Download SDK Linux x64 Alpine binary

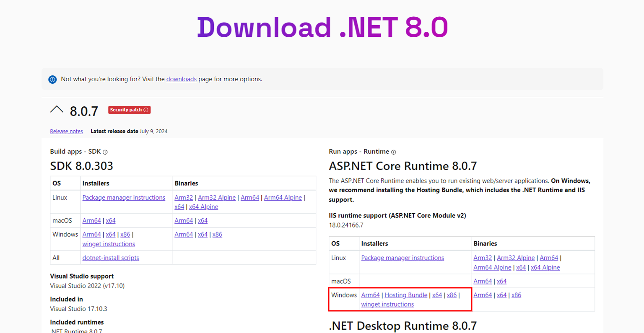point(203,207)
